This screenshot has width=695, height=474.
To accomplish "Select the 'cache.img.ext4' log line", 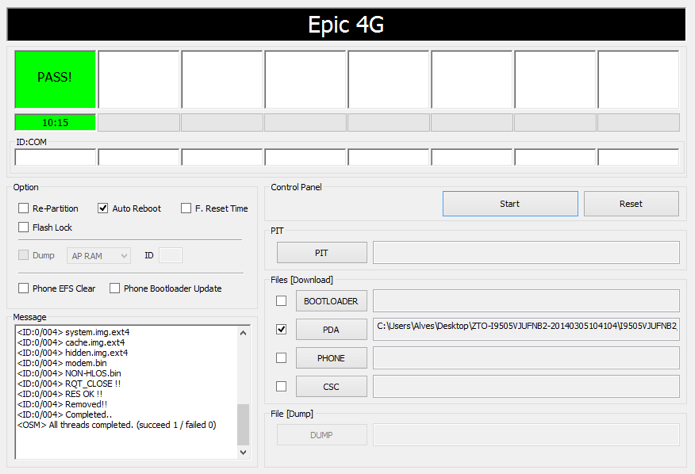I will (x=71, y=342).
